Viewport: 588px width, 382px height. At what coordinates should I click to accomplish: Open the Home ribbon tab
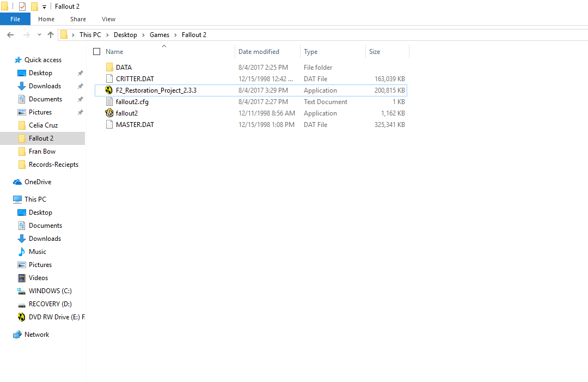pyautogui.click(x=46, y=19)
